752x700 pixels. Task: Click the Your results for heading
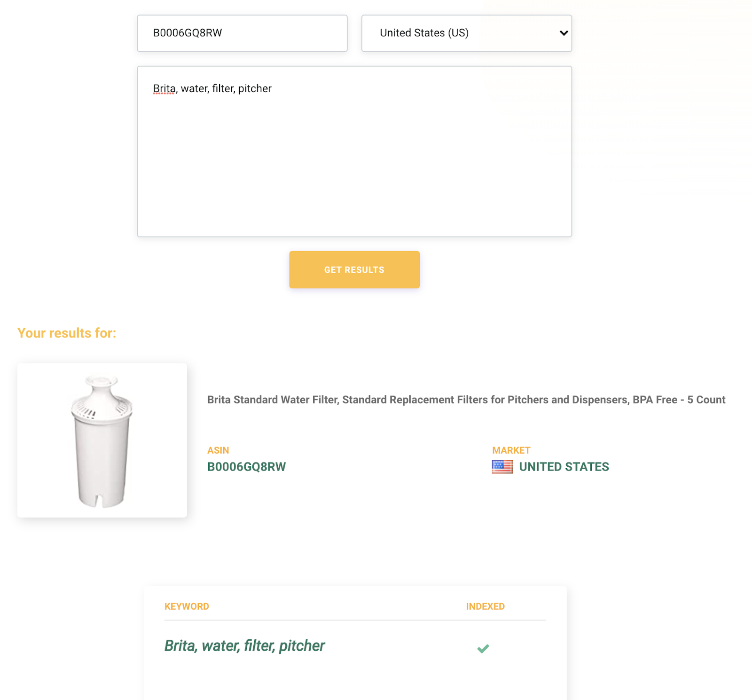click(67, 333)
